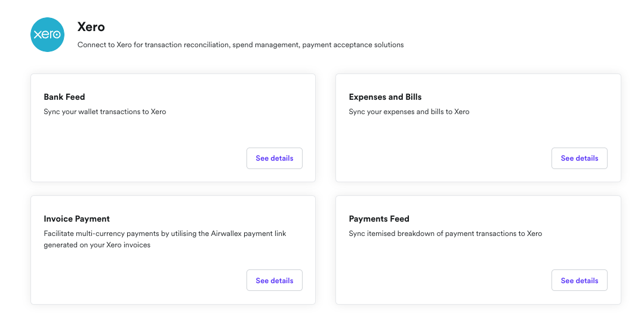Click the Xero integration description text
644x322 pixels.
pyautogui.click(x=241, y=45)
